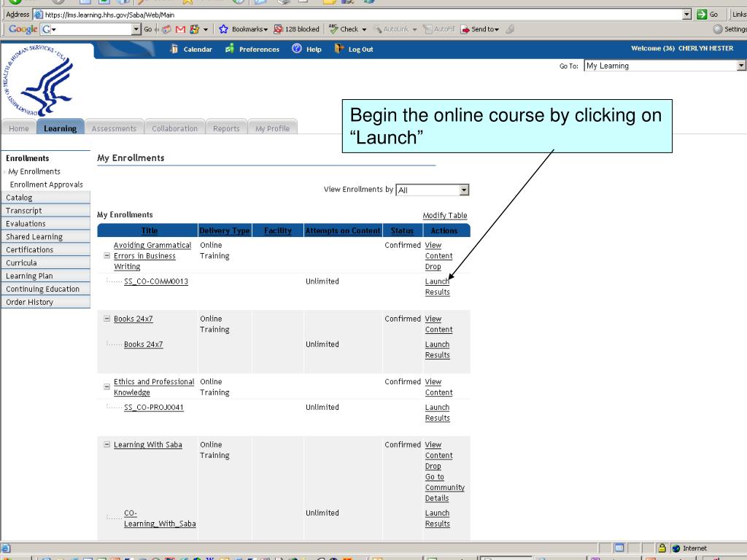Viewport: 747px width, 560px height.
Task: Collapse the Books 24x7 enrollment row
Action: [107, 319]
